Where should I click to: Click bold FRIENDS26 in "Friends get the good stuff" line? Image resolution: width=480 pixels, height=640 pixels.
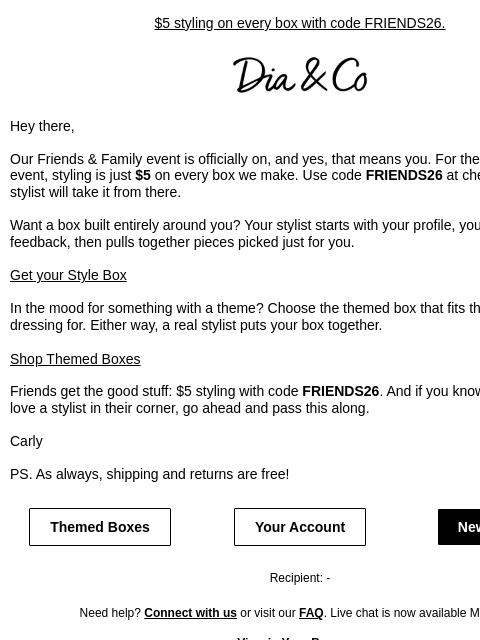[340, 391]
